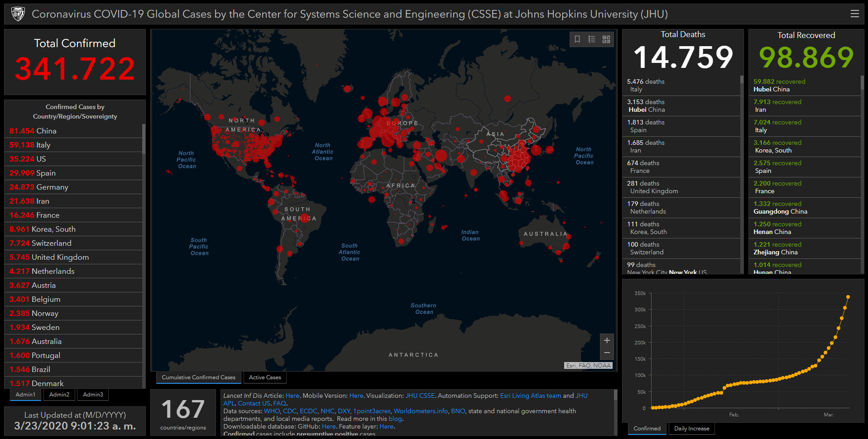Open the JHU CSSE visualization link
868x439 pixels.
coord(420,396)
